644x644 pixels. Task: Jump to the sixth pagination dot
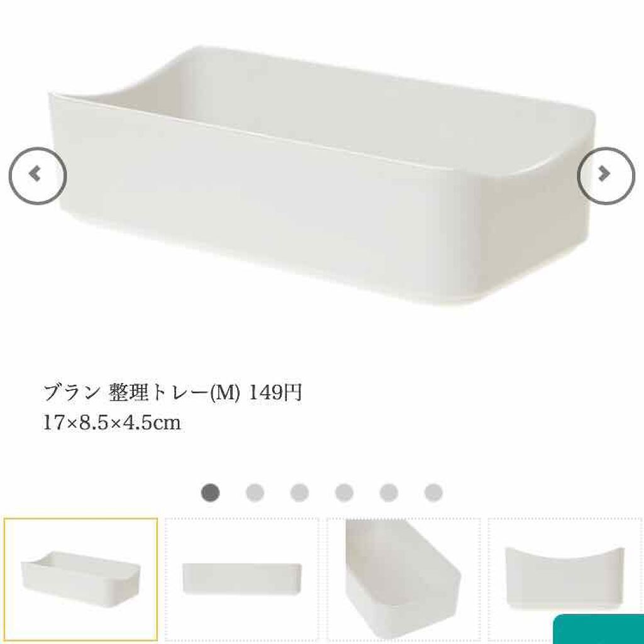pyautogui.click(x=433, y=492)
